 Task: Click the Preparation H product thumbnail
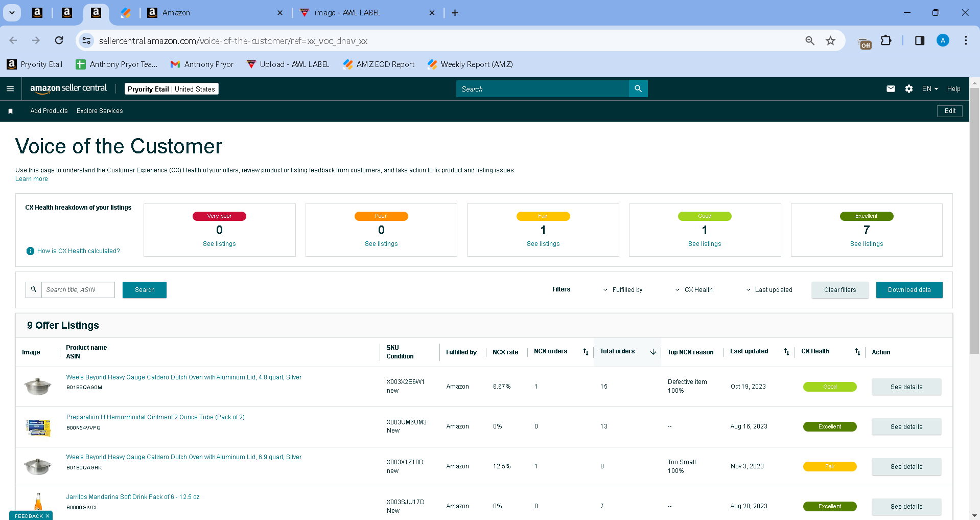click(x=38, y=427)
